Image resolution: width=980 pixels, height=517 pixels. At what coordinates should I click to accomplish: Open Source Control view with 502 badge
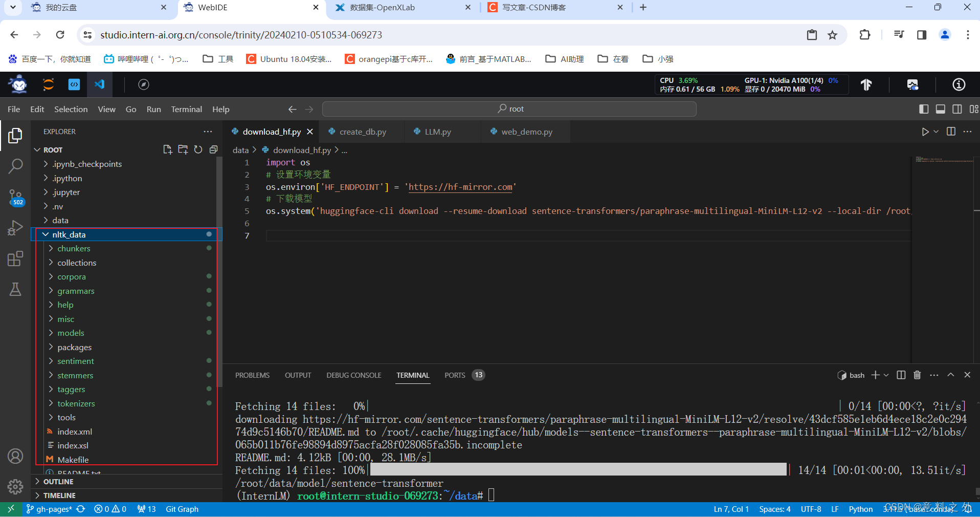(15, 197)
